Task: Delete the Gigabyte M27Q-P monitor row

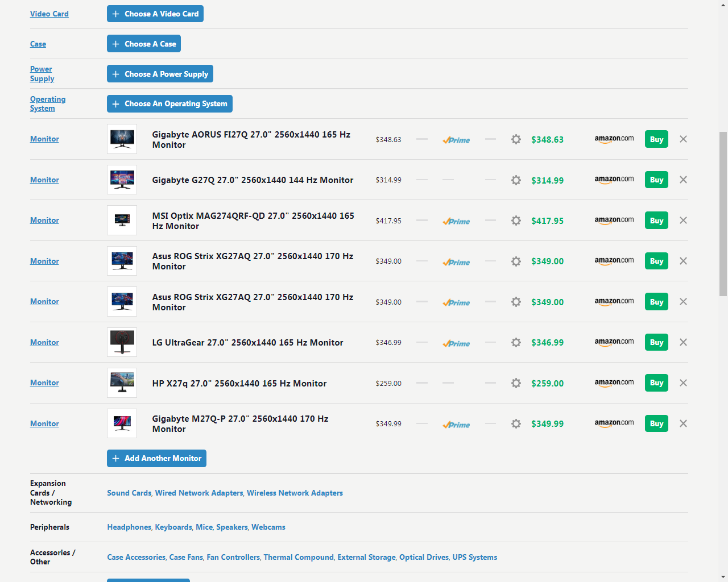Action: 683,423
